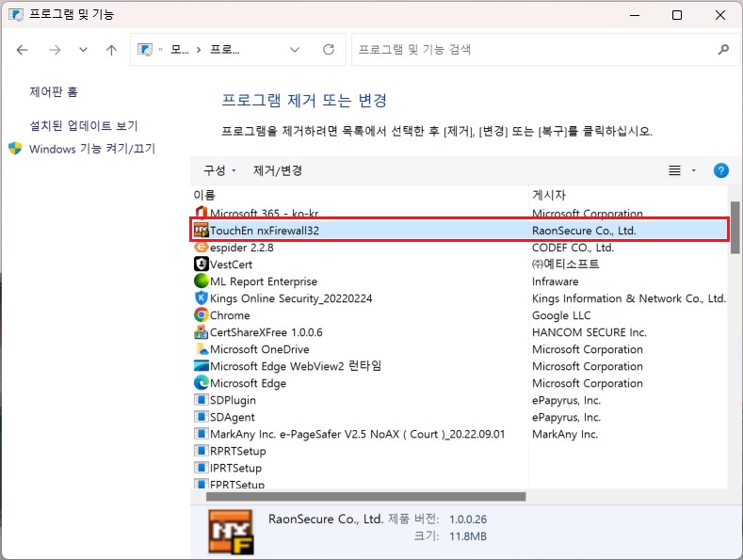Select the Chrome icon
The height and width of the screenshot is (560, 743).
(x=201, y=315)
